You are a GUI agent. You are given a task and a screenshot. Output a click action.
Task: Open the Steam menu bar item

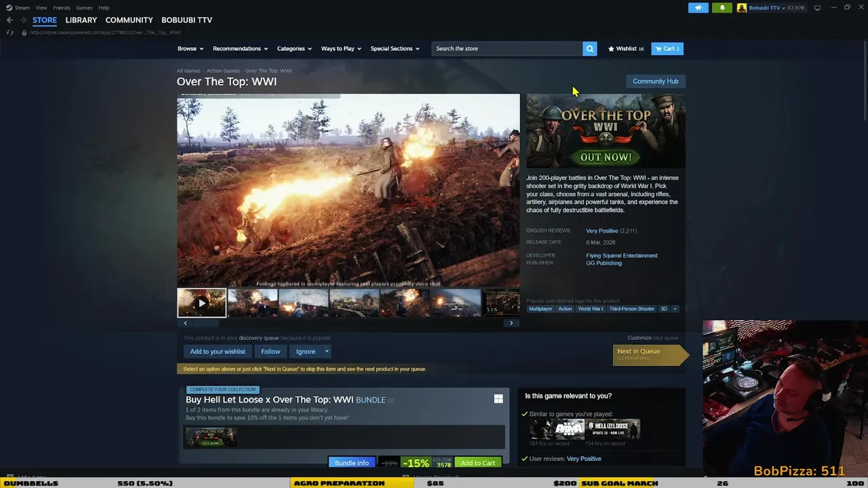click(x=22, y=7)
